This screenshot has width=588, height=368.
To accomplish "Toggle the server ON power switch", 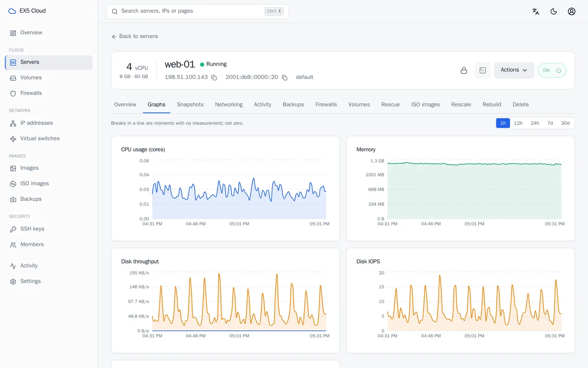I will [x=552, y=70].
